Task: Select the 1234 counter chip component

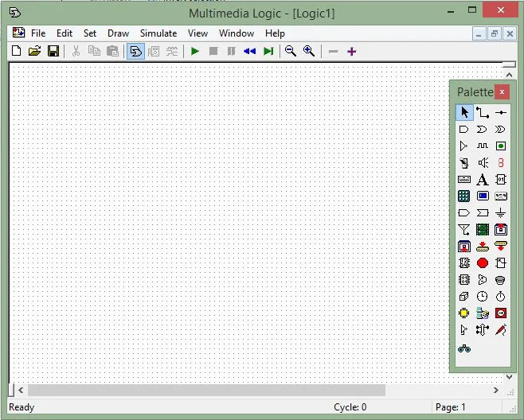Action: pyautogui.click(x=463, y=263)
